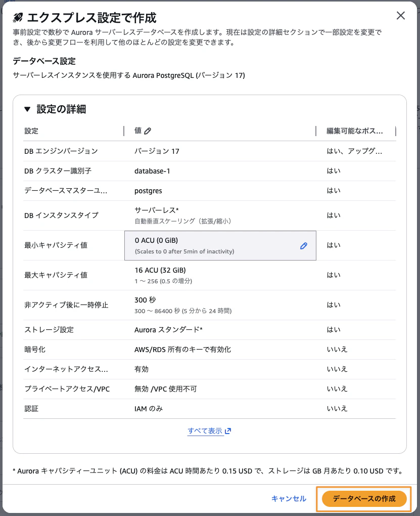The height and width of the screenshot is (516, 420).
Task: Close the Express settings dialog with X
Action: 400,16
